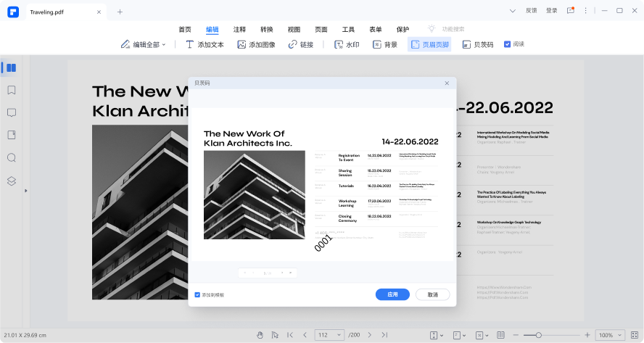Open the comments panel in left sidebar
This screenshot has height=343, width=644.
click(12, 113)
